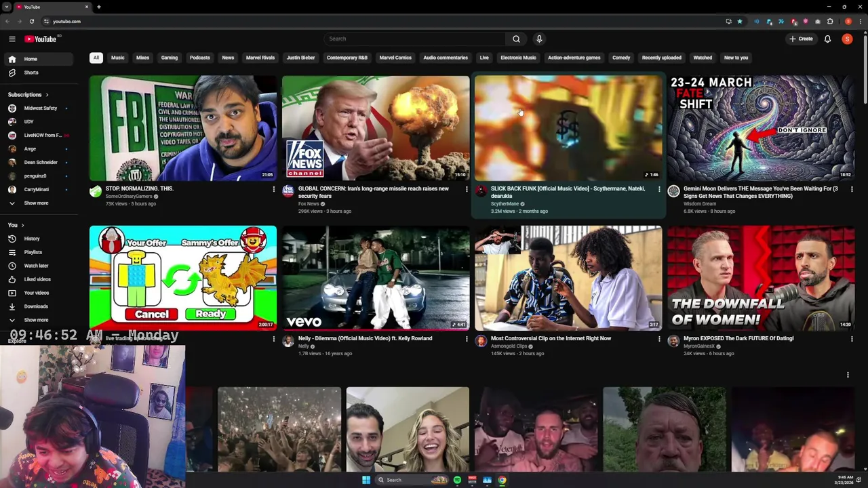Open Windows Start menu

(x=366, y=480)
